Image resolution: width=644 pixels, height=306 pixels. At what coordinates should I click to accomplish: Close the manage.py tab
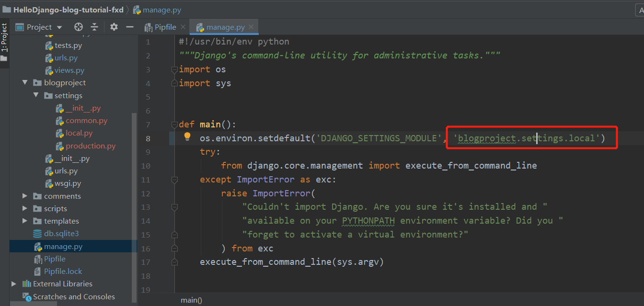tap(251, 27)
